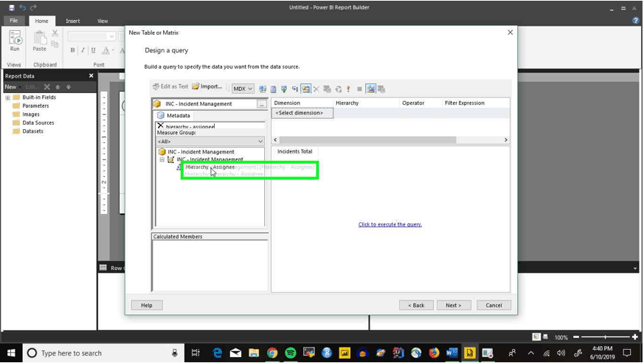Select the Data Sources folder
Image resolution: width=644 pixels, height=363 pixels.
[33, 122]
